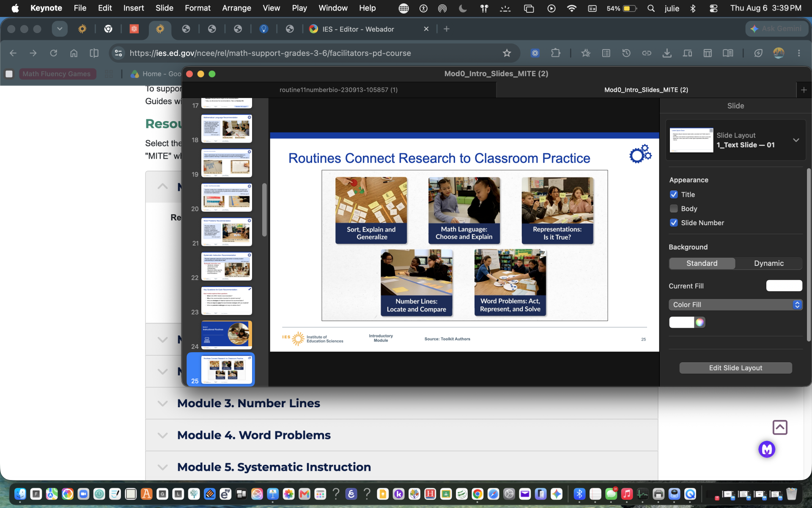
Task: Open Messages from the Dock
Action: [611, 494]
